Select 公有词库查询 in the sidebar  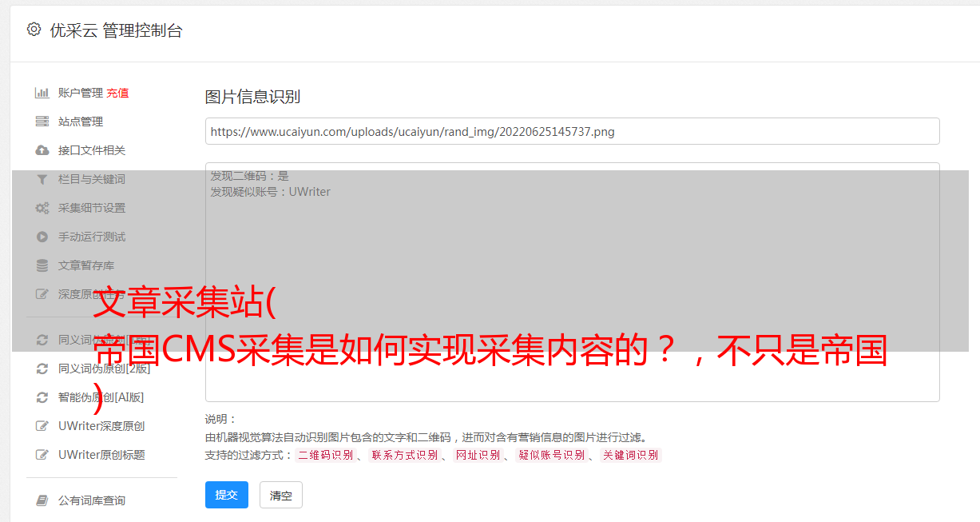pos(92,500)
